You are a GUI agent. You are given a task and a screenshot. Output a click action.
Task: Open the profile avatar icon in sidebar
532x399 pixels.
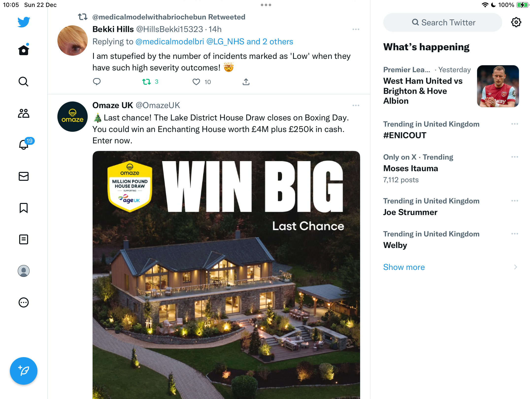click(24, 271)
